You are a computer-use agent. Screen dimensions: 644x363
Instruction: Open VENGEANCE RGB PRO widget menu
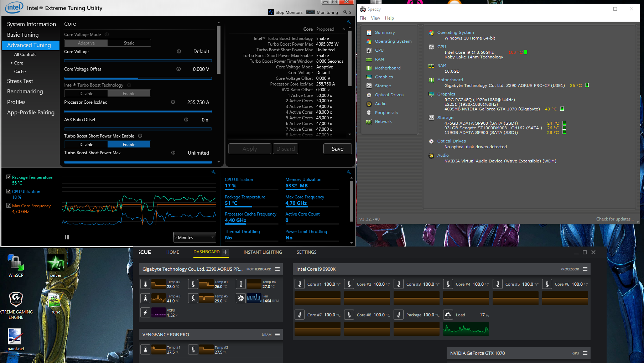click(277, 335)
